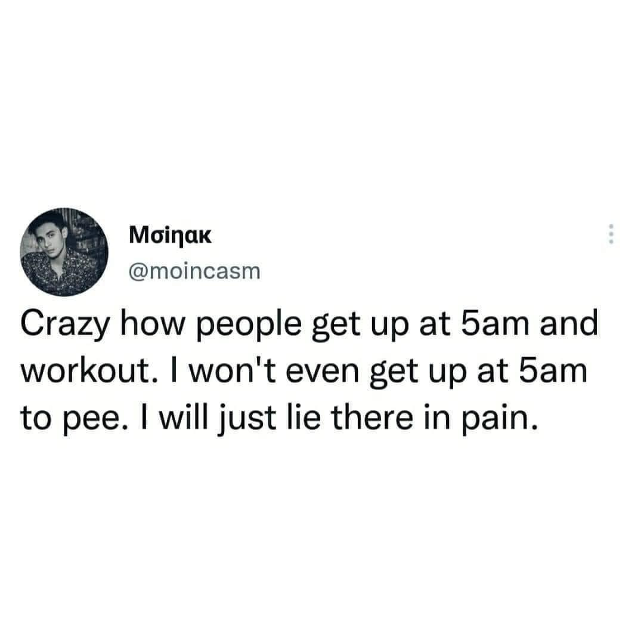This screenshot has width=644, height=644.
Task: Open the profile picture of Moinak
Action: click(64, 252)
